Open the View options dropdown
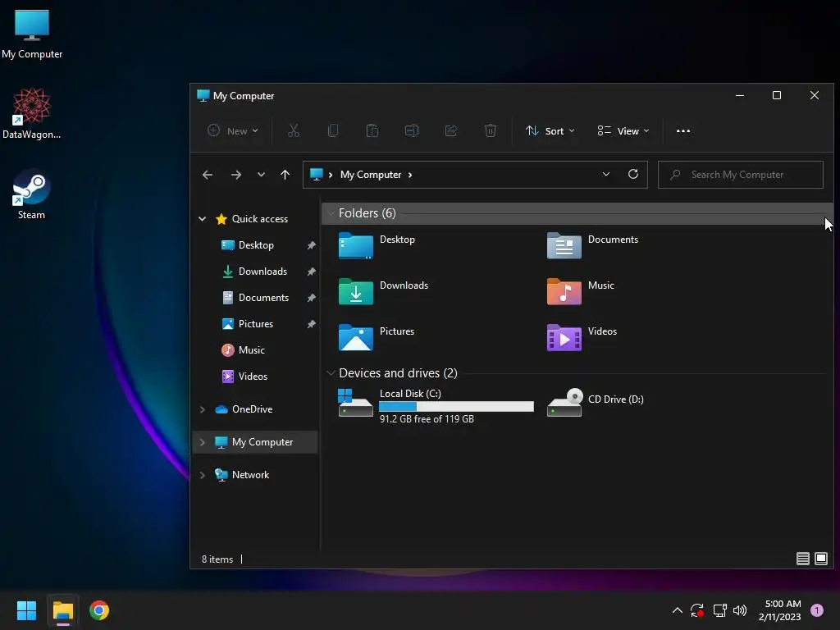 pyautogui.click(x=623, y=130)
